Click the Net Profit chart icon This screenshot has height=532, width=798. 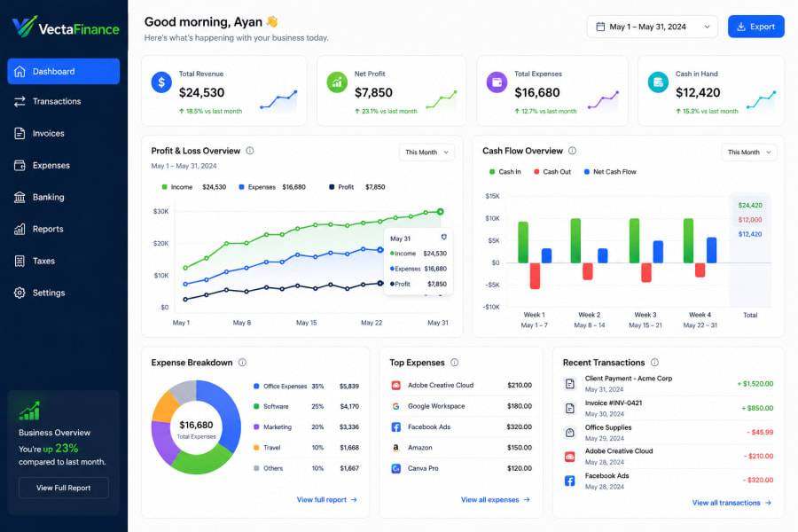pyautogui.click(x=336, y=82)
